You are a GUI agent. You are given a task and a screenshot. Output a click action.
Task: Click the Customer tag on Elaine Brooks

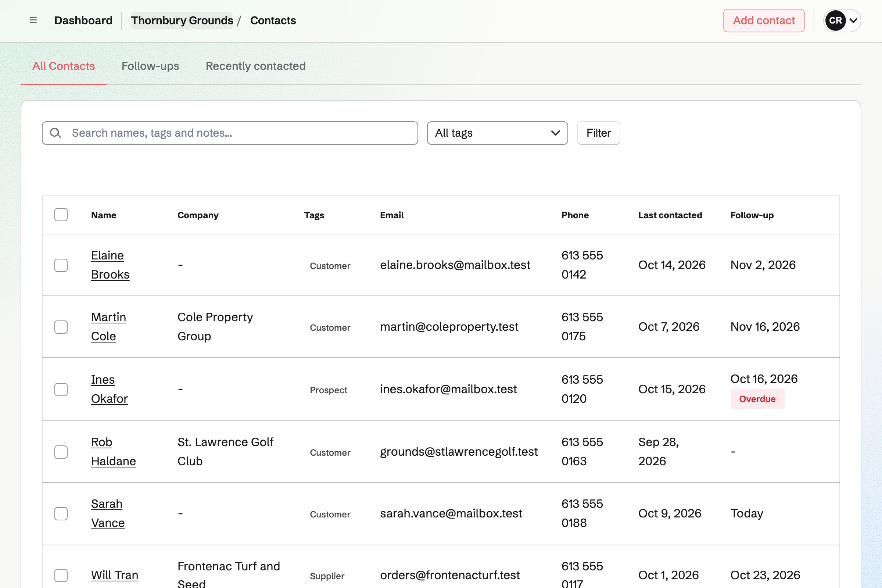point(330,266)
